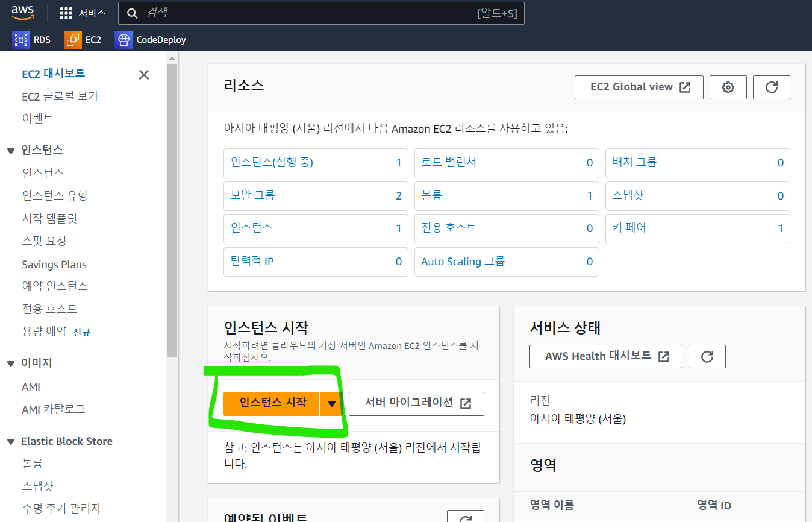
Task: Click the sidebar scroll up arrow
Action: 172,58
